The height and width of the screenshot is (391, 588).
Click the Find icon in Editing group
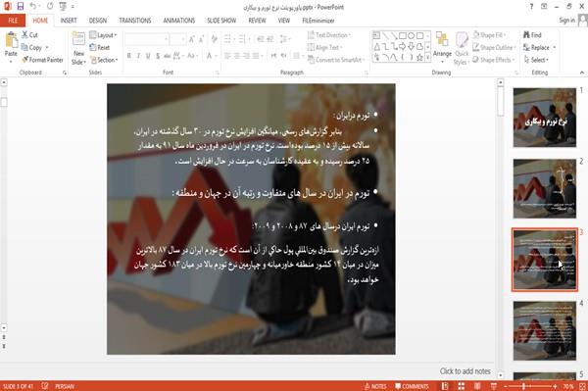532,35
